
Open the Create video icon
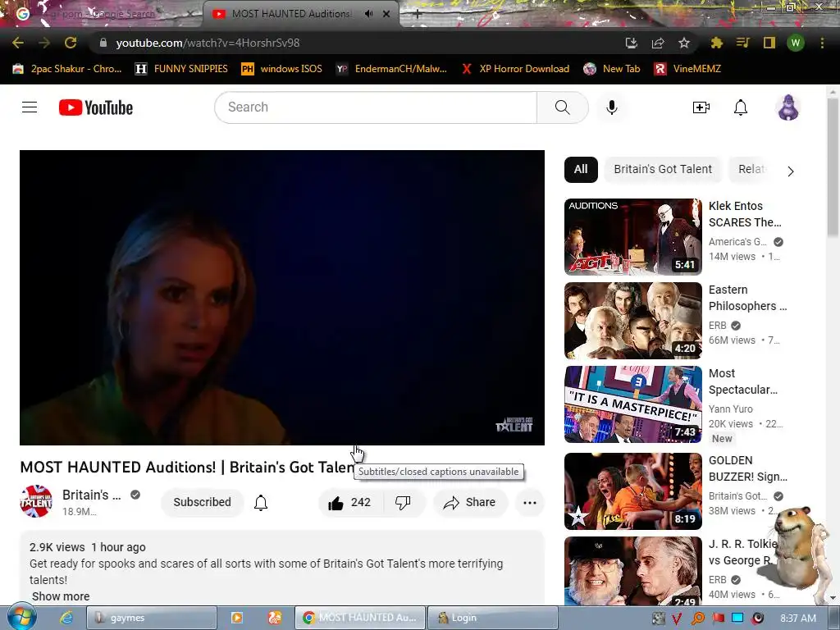point(701,107)
